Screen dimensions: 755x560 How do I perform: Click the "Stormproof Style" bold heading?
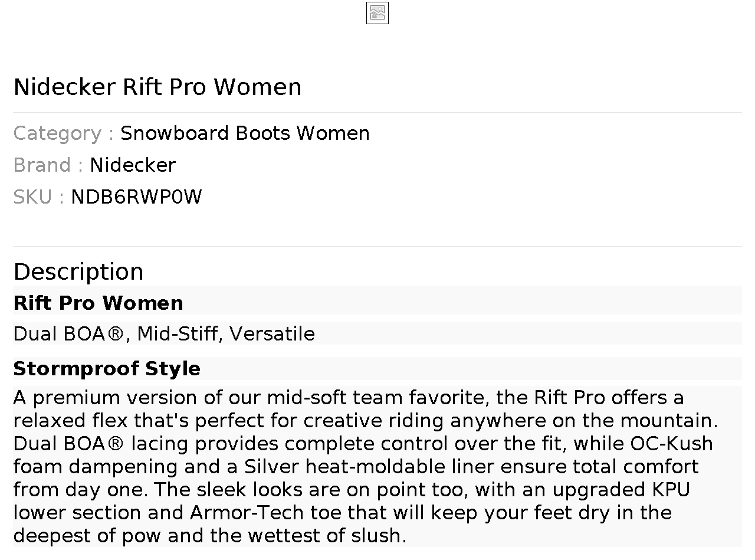point(107,369)
